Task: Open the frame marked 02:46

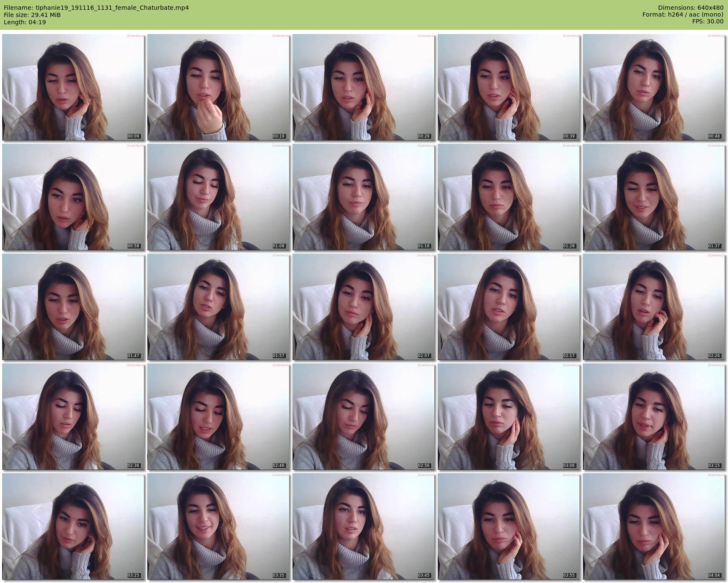Action: [x=218, y=417]
